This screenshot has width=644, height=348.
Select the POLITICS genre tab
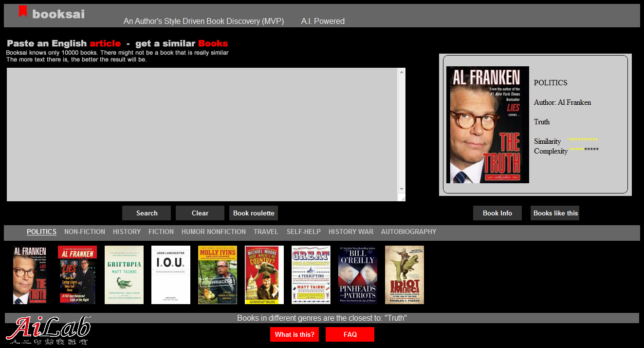(x=41, y=232)
